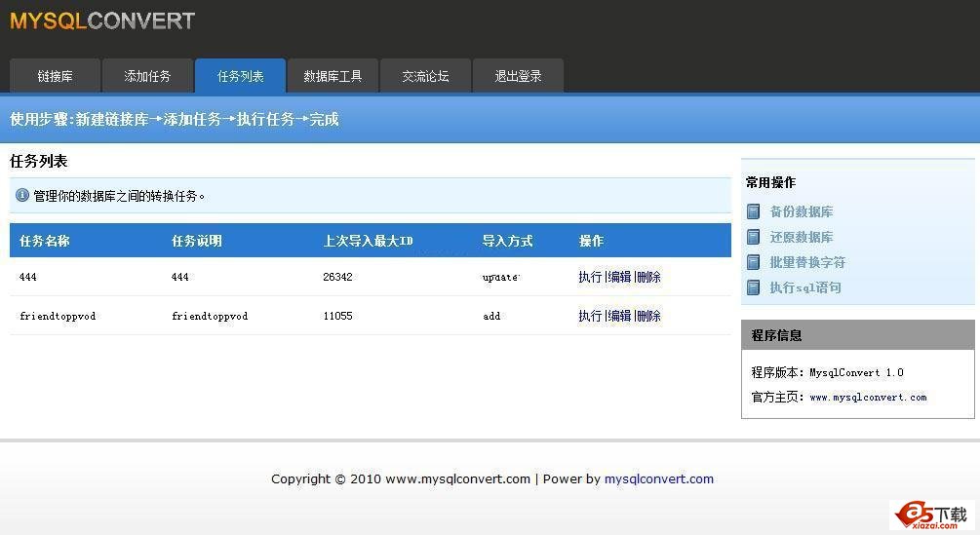Open the 批量替换字符 link
Viewport: 980px width, 535px height.
click(x=807, y=262)
